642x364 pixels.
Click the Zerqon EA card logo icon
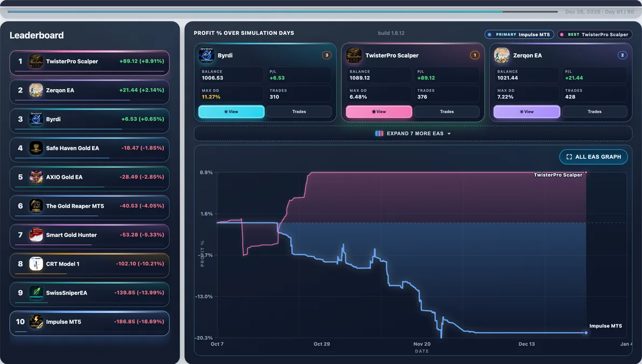point(502,55)
